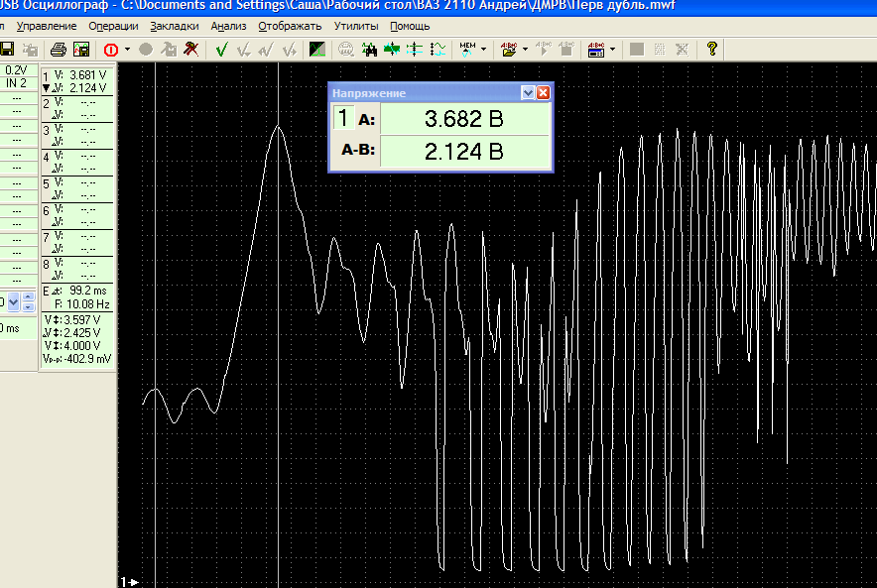The height and width of the screenshot is (588, 877).
Task: Close the Напряжение voltage panel
Action: click(x=543, y=93)
